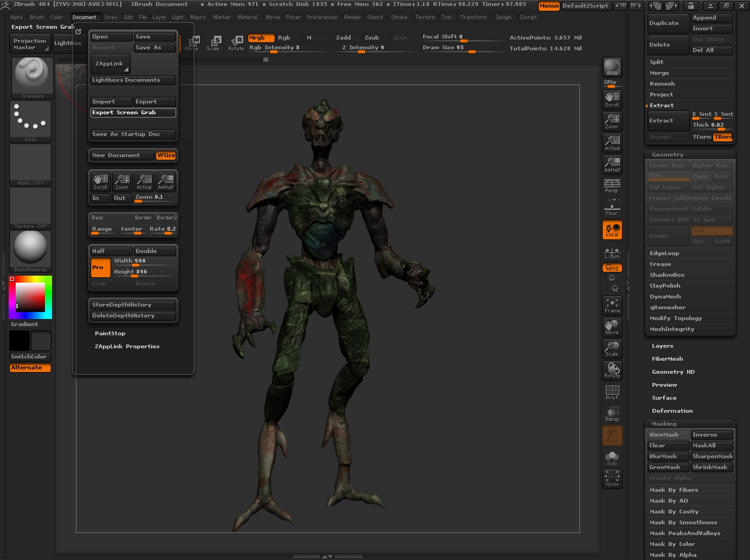The height and width of the screenshot is (560, 750).
Task: Click the Projection Master button
Action: pyautogui.click(x=30, y=44)
